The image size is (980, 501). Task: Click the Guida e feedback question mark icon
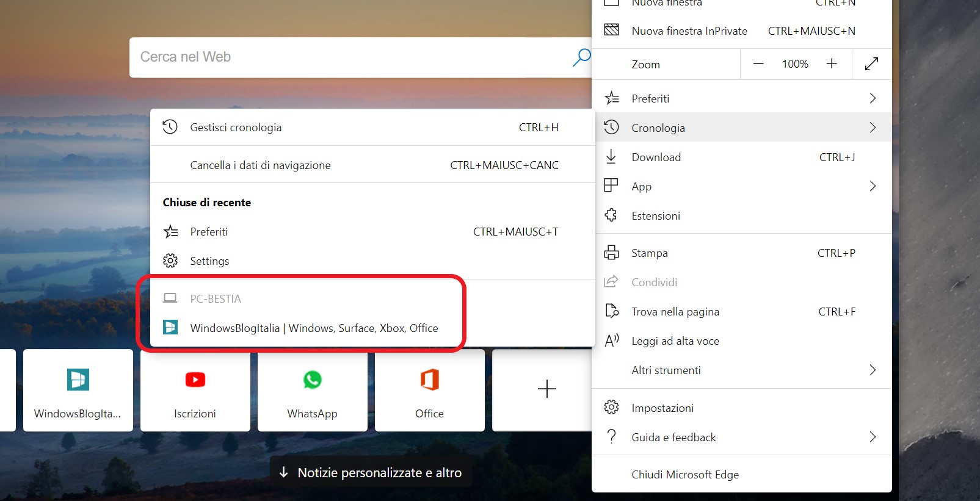pyautogui.click(x=611, y=437)
